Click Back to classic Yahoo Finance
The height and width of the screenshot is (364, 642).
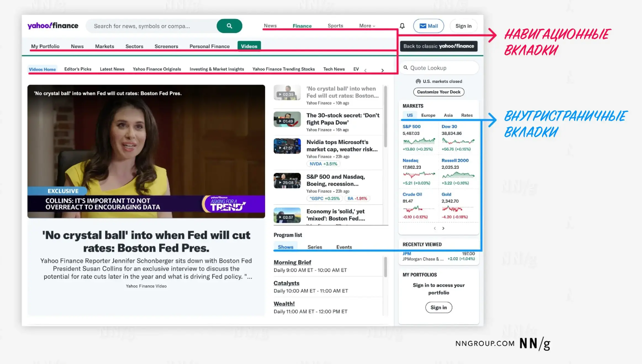438,46
